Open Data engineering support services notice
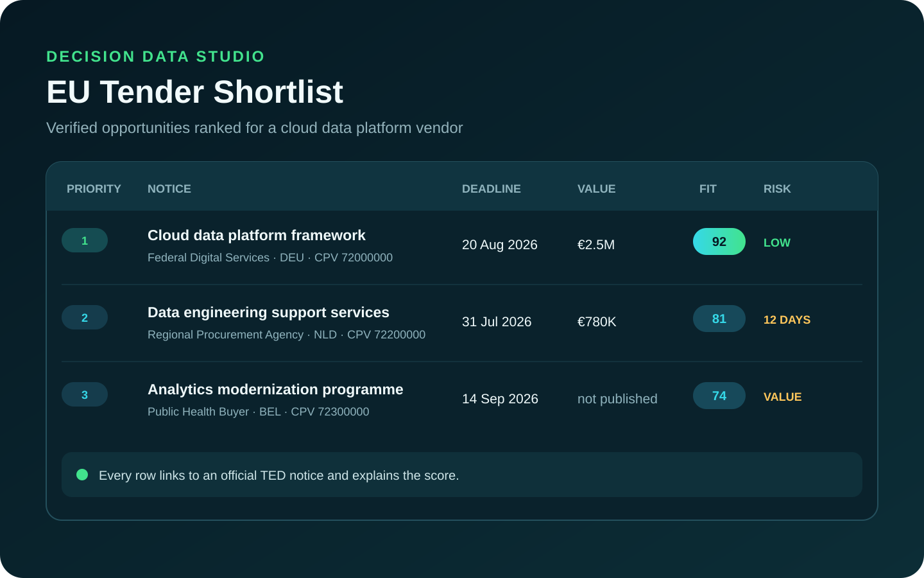Screen dimensions: 924x578 point(268,312)
